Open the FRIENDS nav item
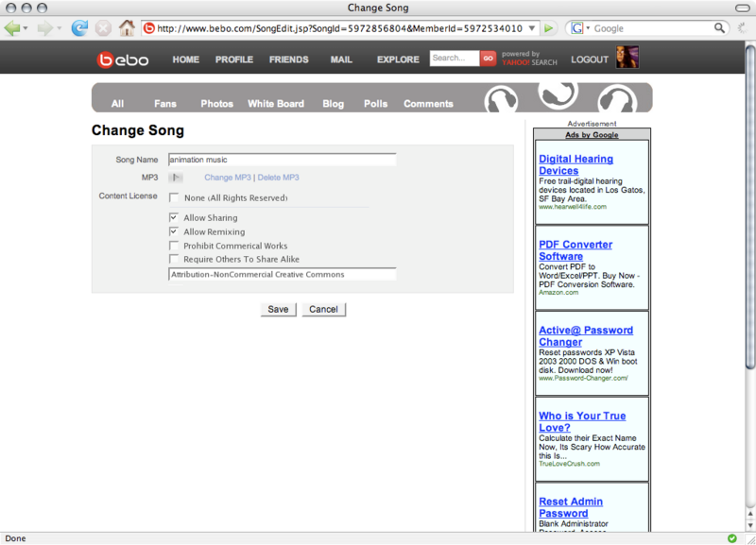The image size is (756, 545). 289,60
